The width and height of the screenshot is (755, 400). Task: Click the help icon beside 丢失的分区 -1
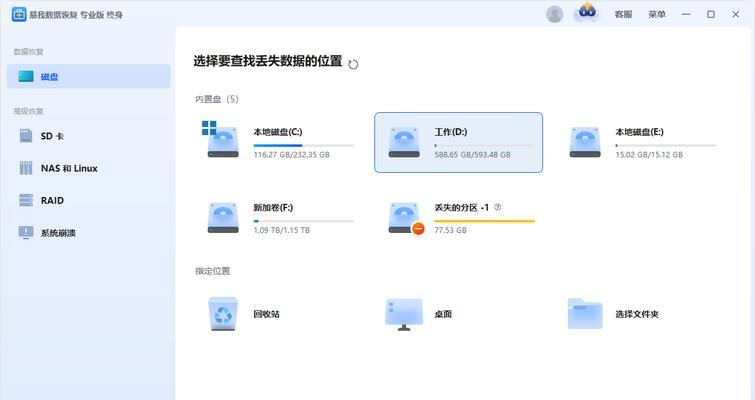coord(497,207)
